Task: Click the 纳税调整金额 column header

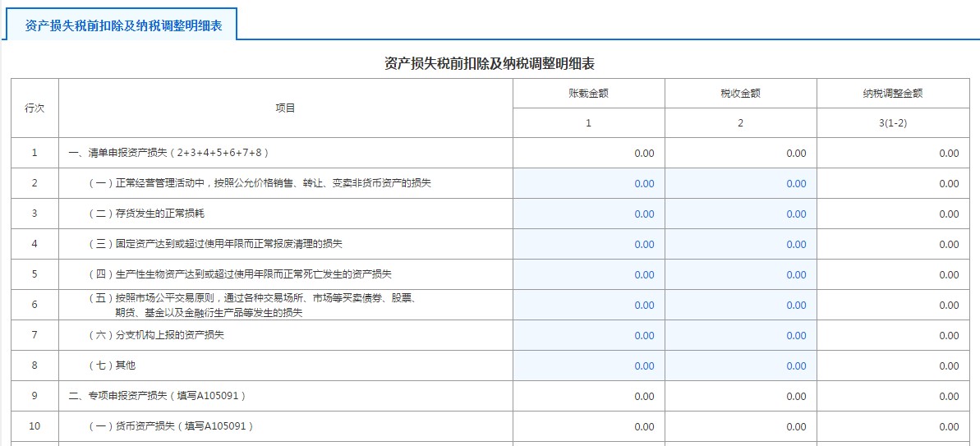Action: tap(892, 94)
